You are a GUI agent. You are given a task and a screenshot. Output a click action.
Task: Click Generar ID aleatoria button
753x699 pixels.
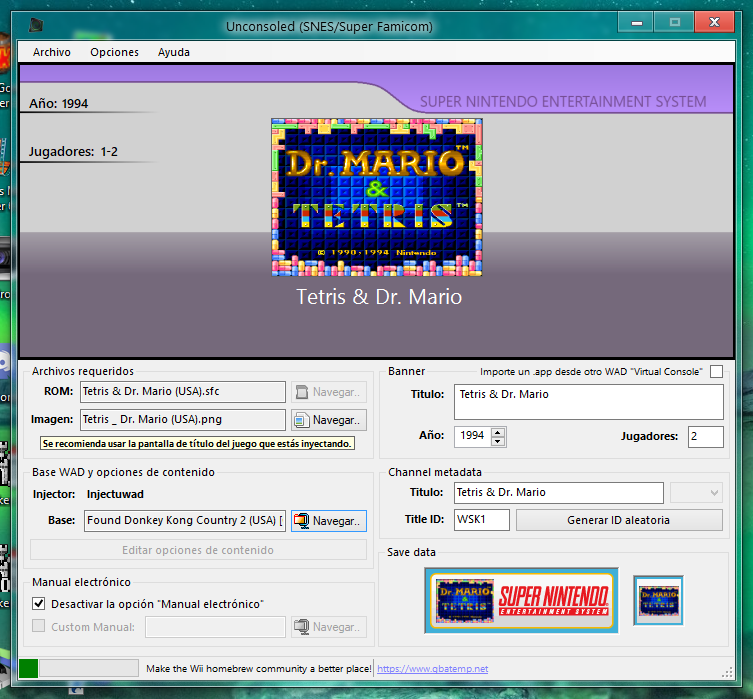point(619,520)
